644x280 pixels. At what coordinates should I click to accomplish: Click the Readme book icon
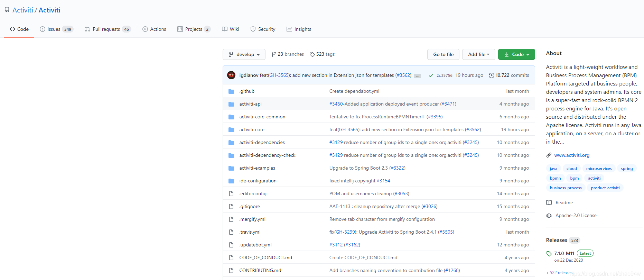pyautogui.click(x=549, y=202)
